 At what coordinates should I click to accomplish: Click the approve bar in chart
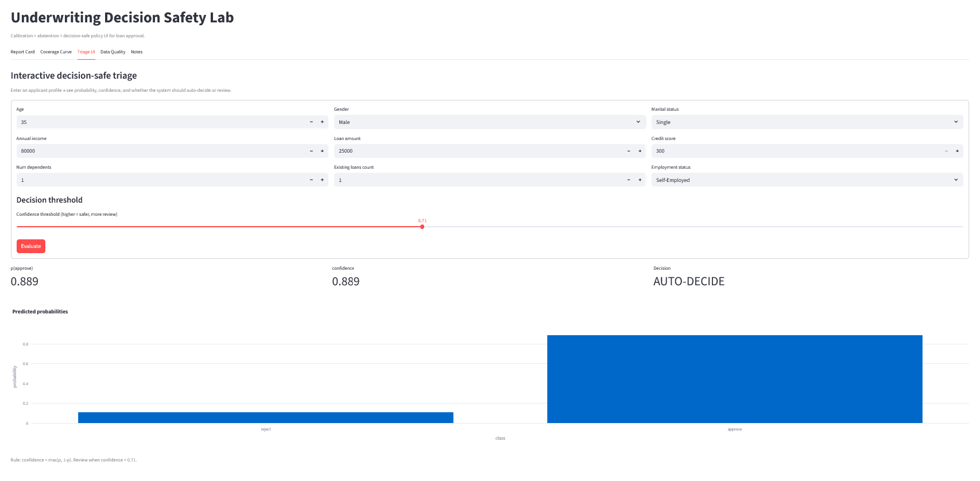click(x=735, y=379)
